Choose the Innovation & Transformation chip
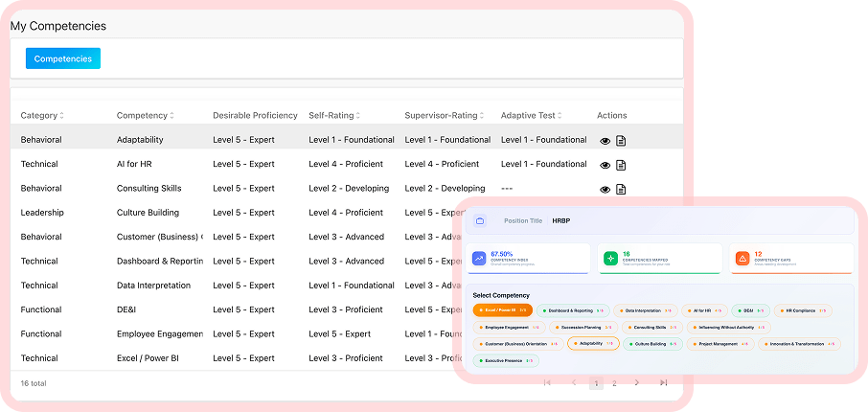The width and height of the screenshot is (868, 412). [x=799, y=344]
